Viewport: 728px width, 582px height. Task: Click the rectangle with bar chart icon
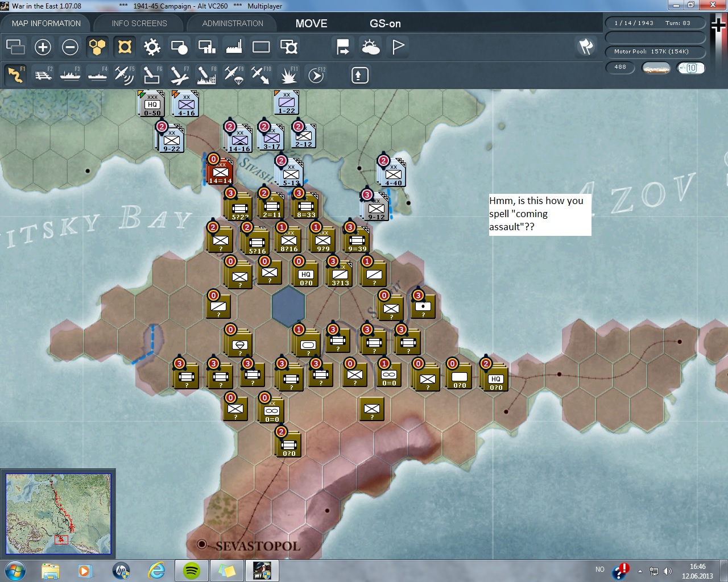206,47
